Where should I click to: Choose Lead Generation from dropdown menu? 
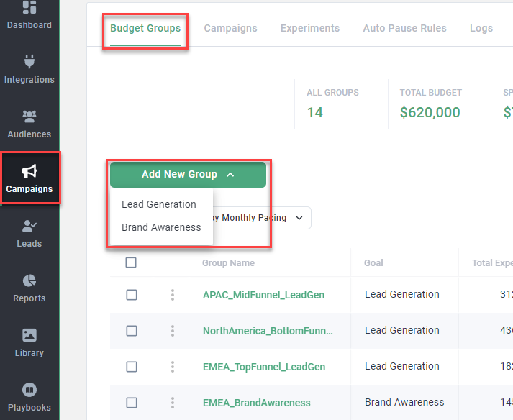(159, 204)
